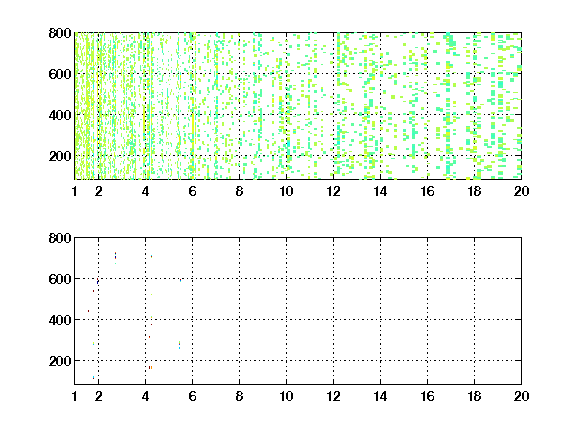Click the 800 label on bottom plot
The image size is (576, 432).
pos(60,238)
